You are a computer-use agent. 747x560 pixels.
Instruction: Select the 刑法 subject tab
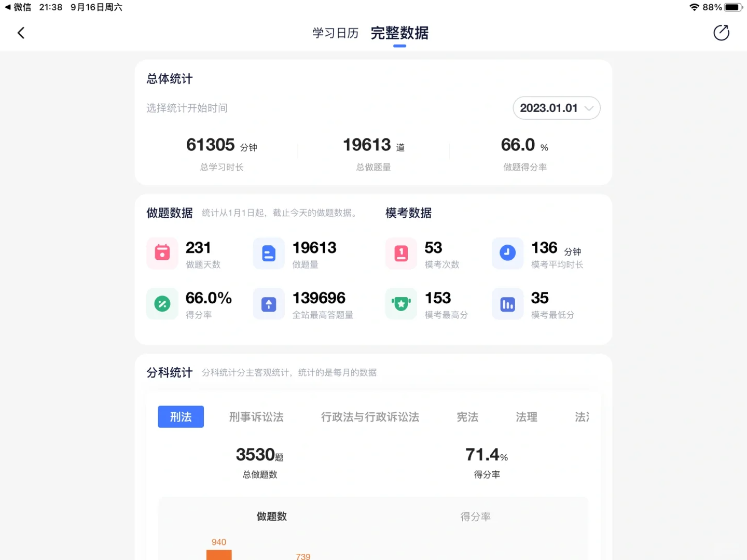[181, 417]
